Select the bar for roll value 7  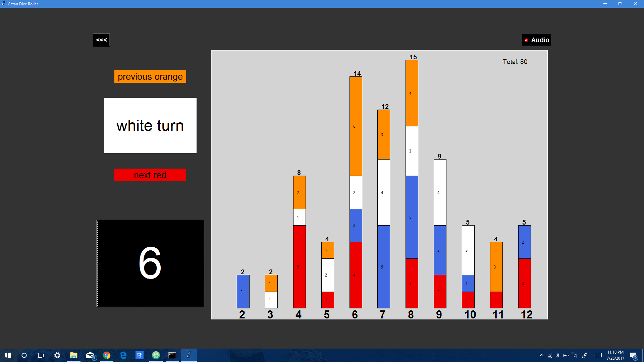click(382, 210)
